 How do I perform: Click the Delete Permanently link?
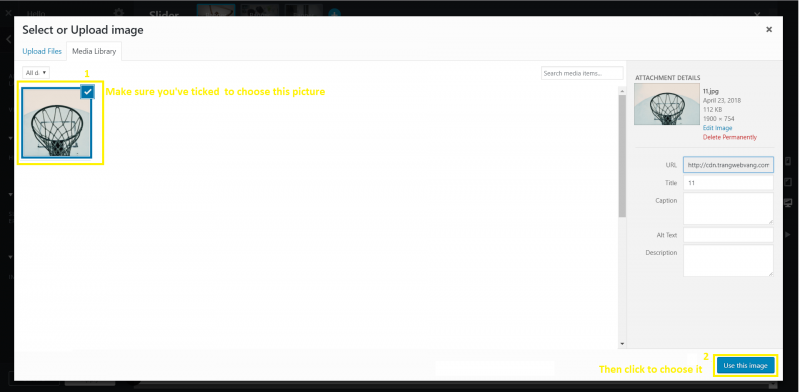pos(730,137)
